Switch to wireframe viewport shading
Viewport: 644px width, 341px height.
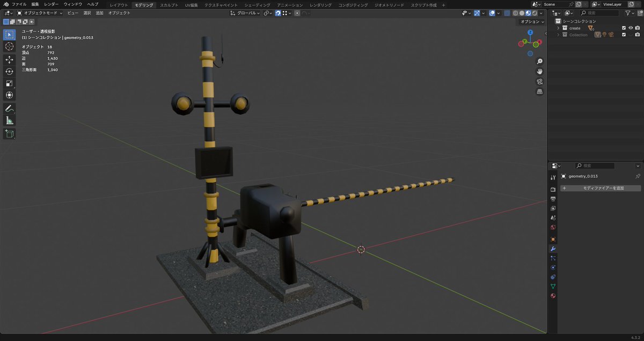pyautogui.click(x=515, y=13)
